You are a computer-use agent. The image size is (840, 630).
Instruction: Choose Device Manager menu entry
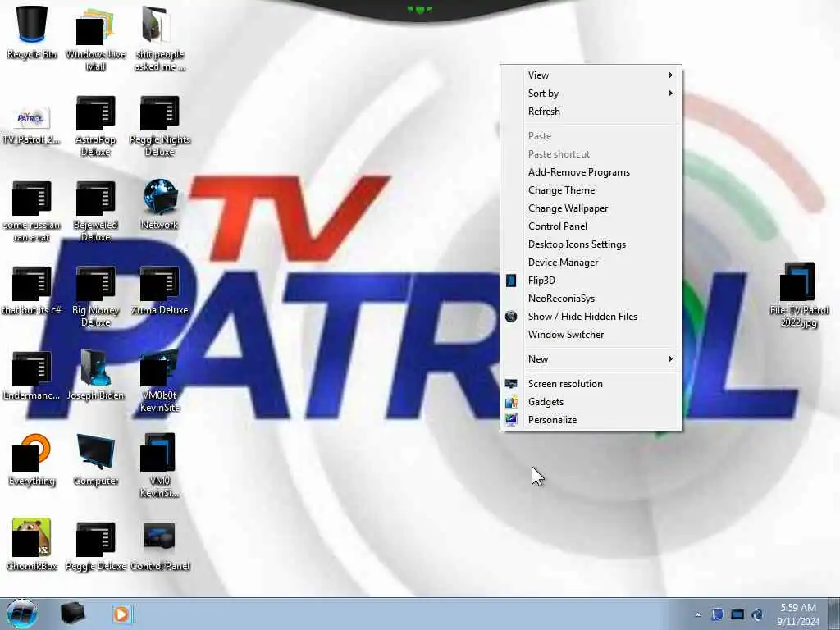(591, 262)
